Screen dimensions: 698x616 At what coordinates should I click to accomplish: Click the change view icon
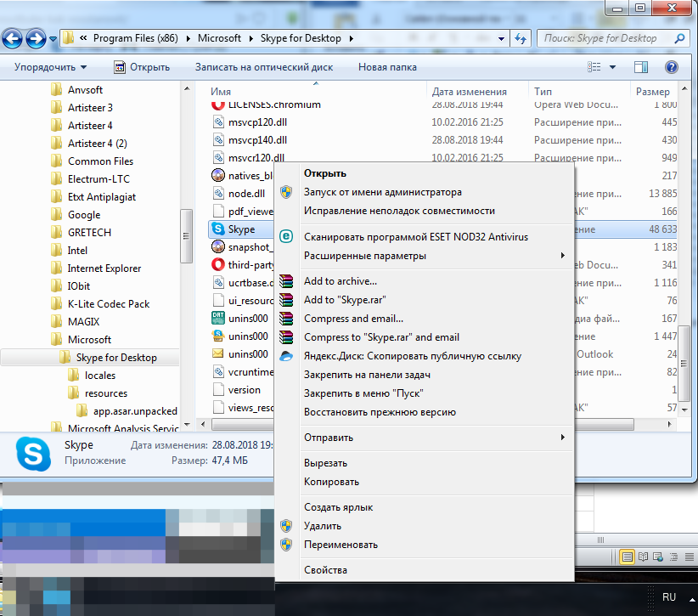click(594, 67)
